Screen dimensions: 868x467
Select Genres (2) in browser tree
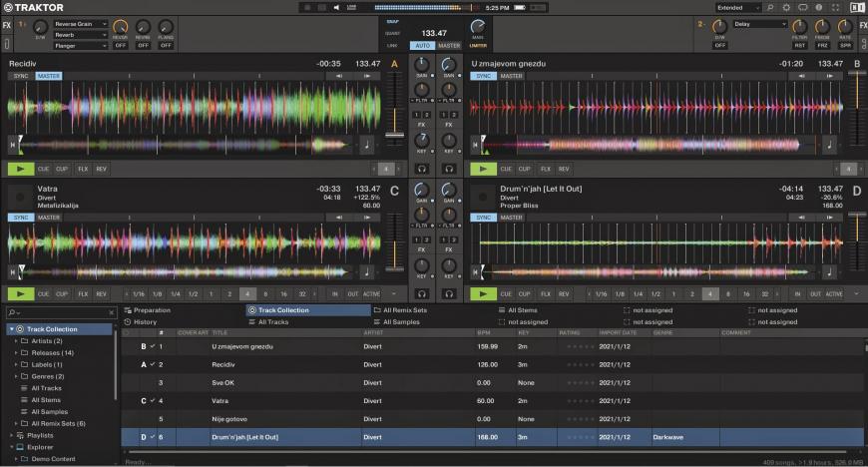click(x=48, y=377)
